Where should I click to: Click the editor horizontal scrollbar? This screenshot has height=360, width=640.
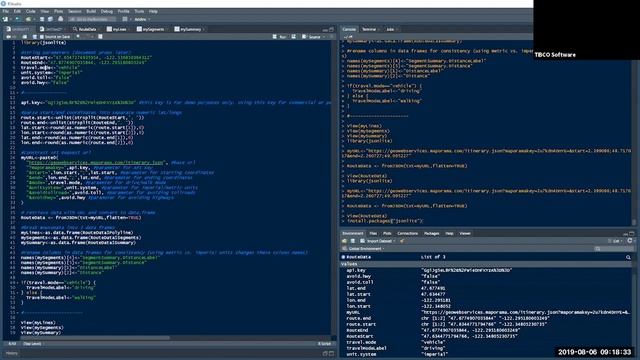coord(95,338)
